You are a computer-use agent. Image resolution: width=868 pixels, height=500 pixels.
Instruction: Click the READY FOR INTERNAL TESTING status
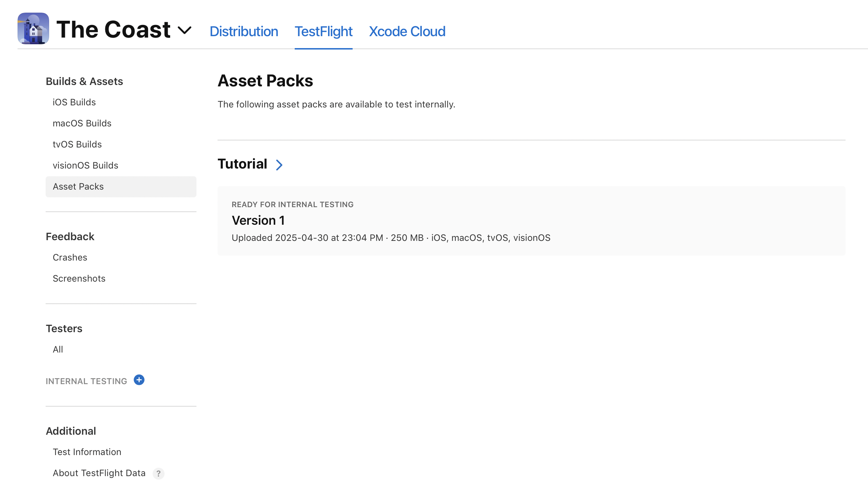click(x=293, y=204)
